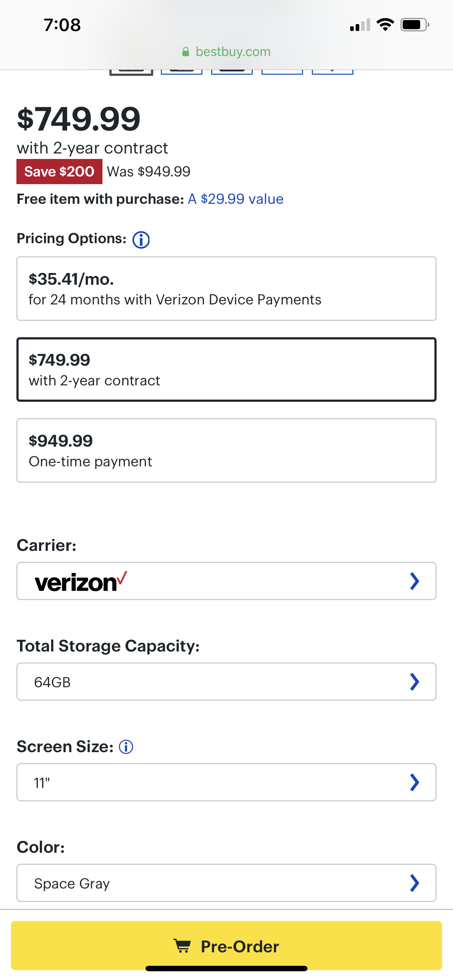The image size is (453, 980).
Task: Select the $35.41/mo. Verizon Device Payments option
Action: click(x=226, y=289)
